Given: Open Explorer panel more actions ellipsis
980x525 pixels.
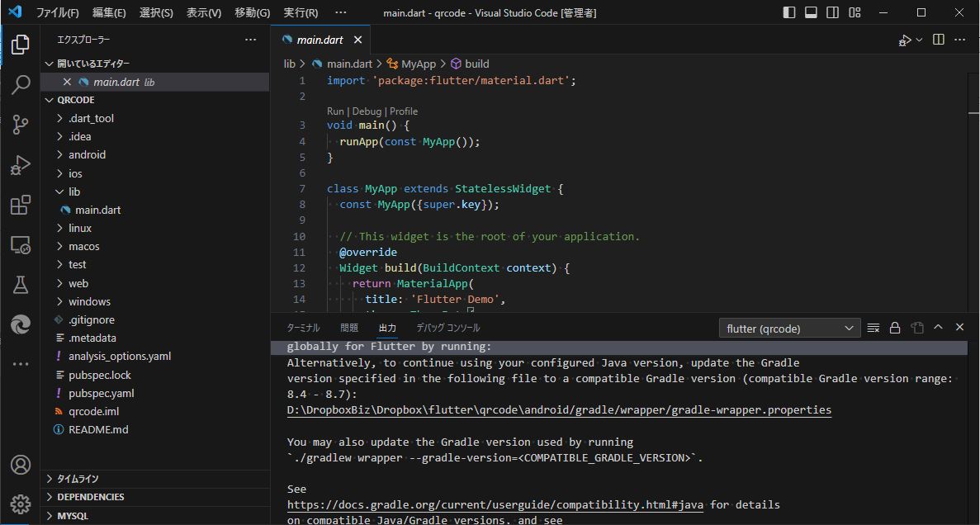Looking at the screenshot, I should (251, 40).
